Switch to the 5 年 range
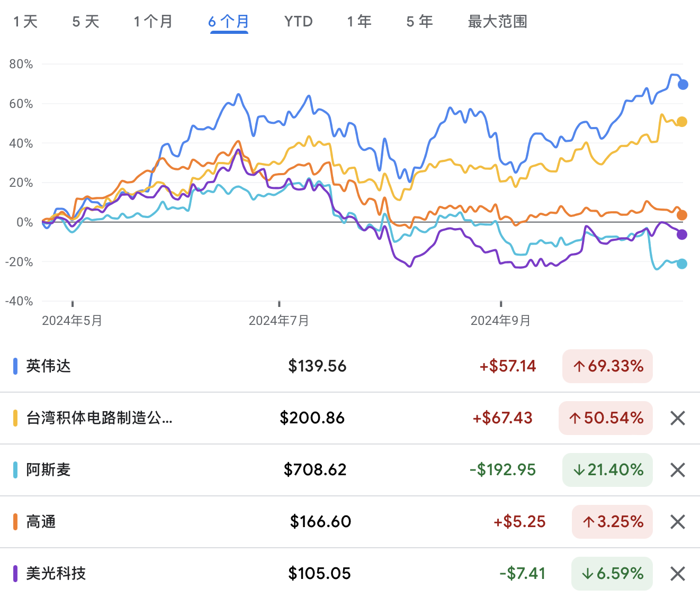The height and width of the screenshot is (598, 700). tap(420, 22)
